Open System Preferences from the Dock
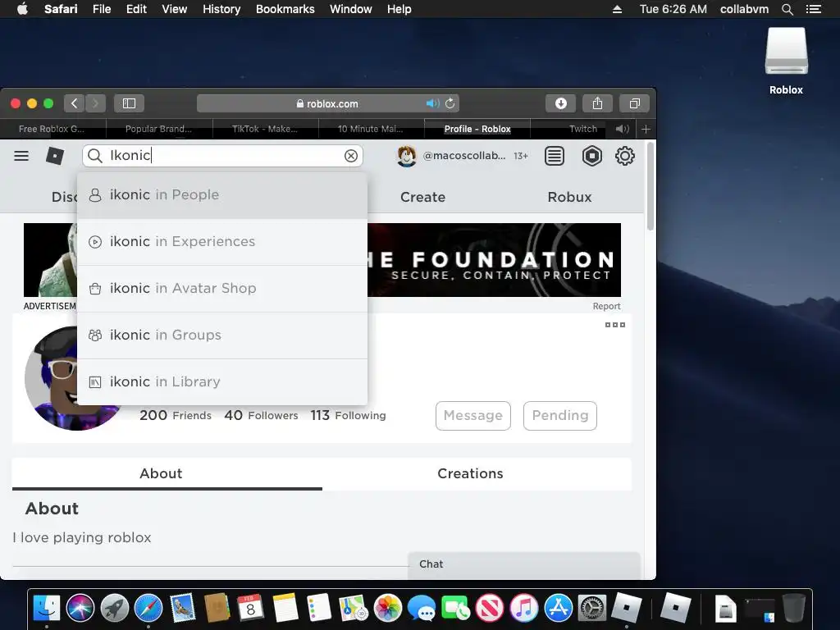The image size is (840, 630). coord(592,608)
